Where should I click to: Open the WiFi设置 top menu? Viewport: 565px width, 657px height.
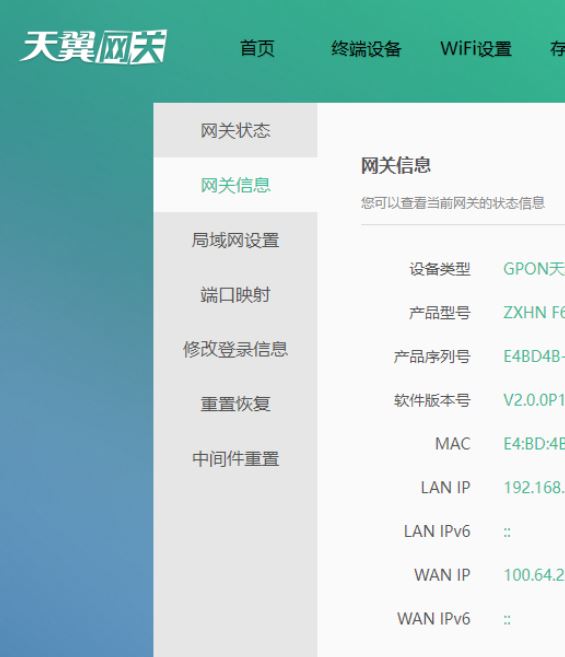click(x=476, y=49)
